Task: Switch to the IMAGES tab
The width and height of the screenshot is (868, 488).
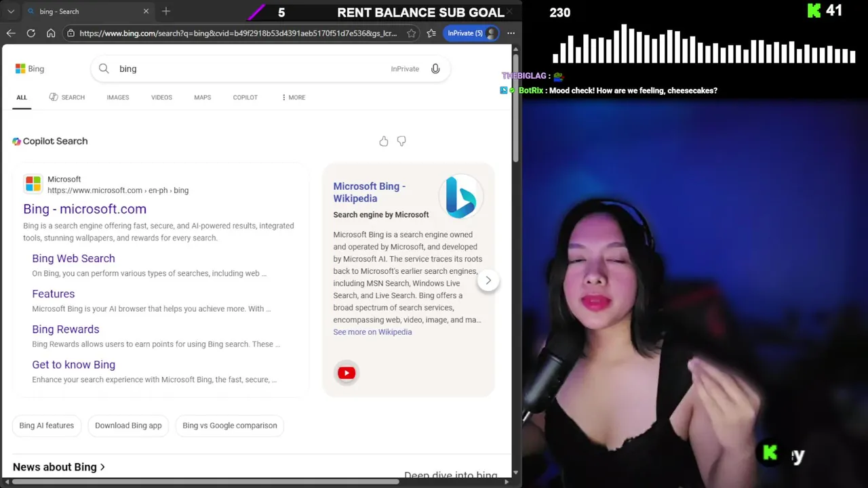Action: (x=117, y=98)
